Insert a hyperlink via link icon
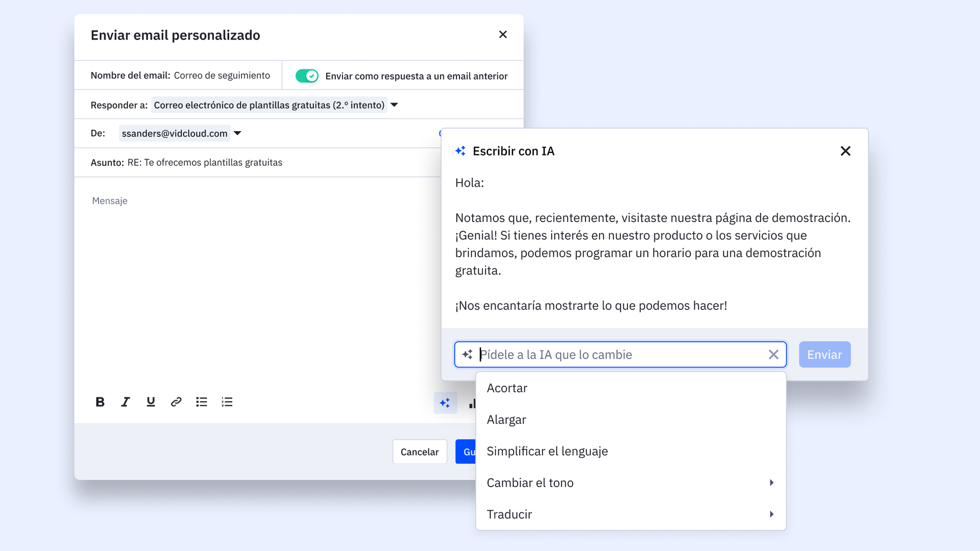This screenshot has height=551, width=980. 176,402
